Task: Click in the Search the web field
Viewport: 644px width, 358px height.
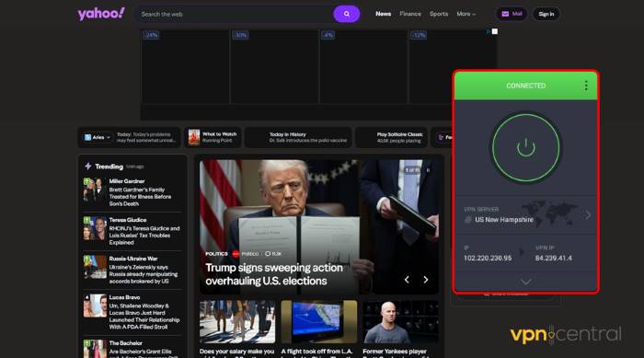Action: [x=234, y=14]
